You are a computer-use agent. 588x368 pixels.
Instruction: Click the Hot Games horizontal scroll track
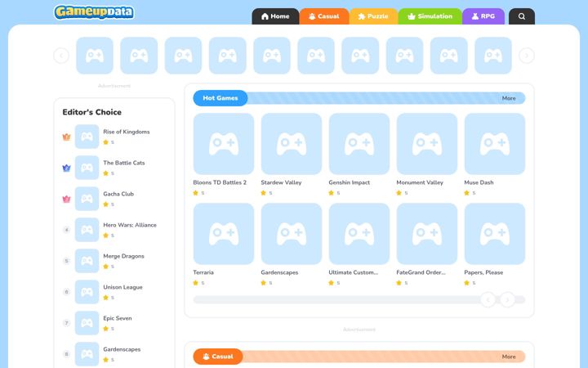(x=359, y=299)
